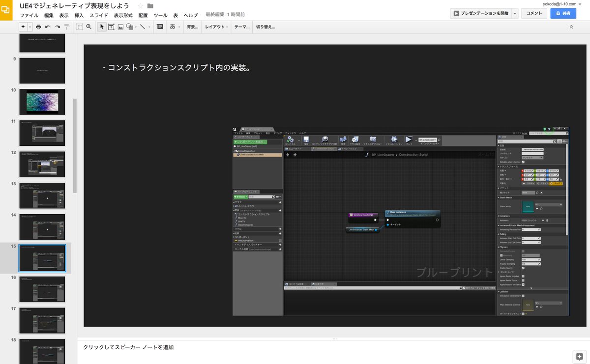Collapse the toolbar with double chevron icon
This screenshot has height=364, width=590.
tap(571, 27)
